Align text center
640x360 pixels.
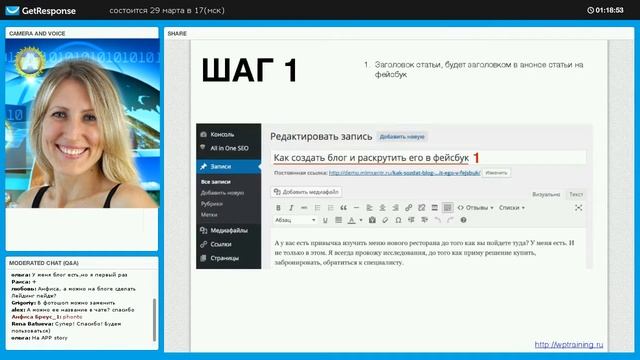(x=382, y=208)
